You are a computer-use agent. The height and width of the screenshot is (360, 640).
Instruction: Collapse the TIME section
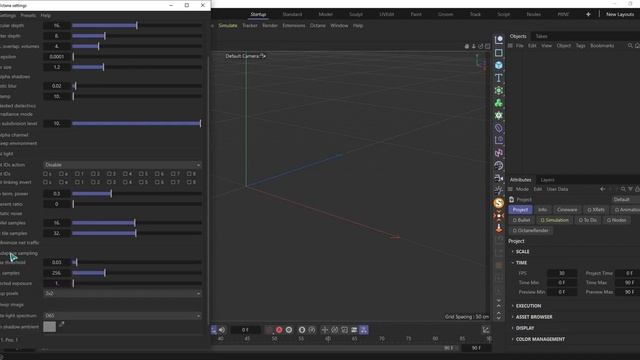(521, 263)
